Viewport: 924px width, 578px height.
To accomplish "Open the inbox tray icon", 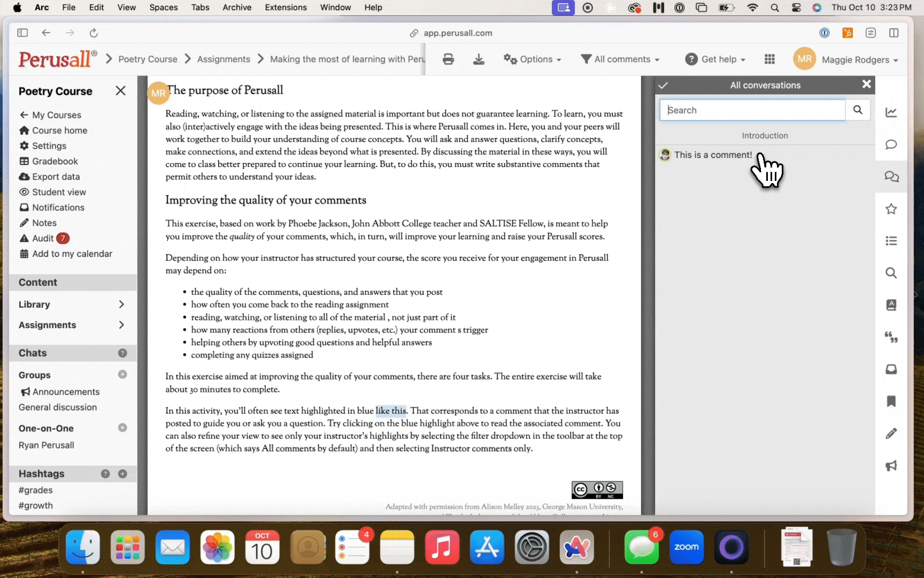I will tap(891, 369).
